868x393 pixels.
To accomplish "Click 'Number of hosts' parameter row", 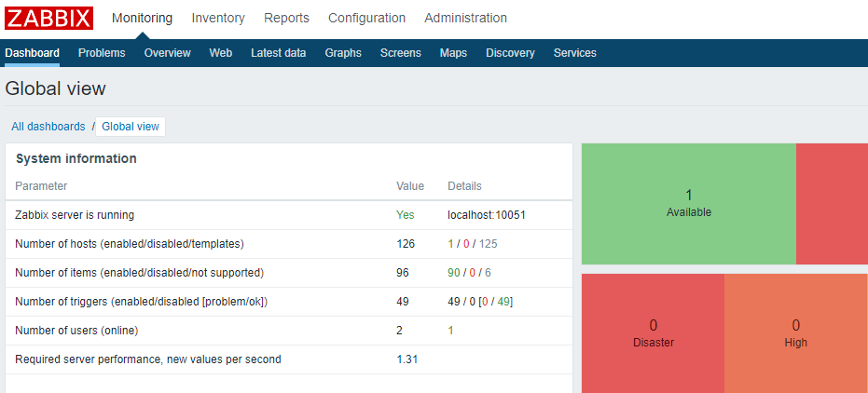I will pyautogui.click(x=289, y=244).
